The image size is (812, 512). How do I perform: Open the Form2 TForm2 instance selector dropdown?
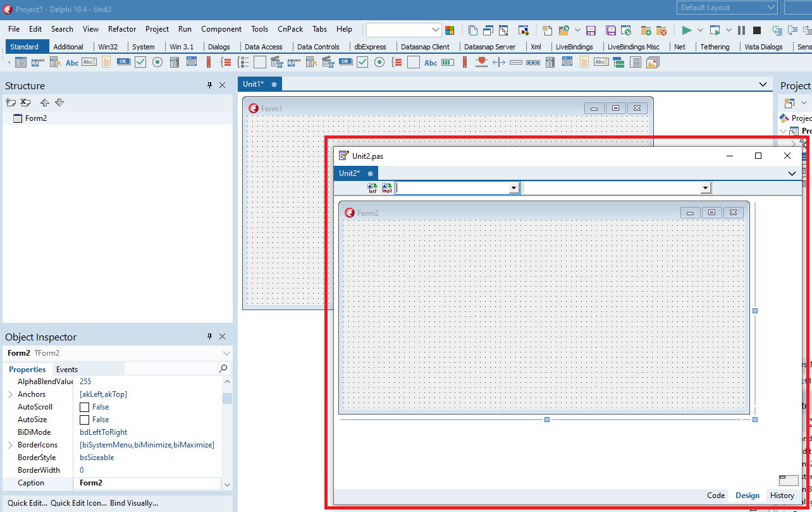click(x=227, y=353)
